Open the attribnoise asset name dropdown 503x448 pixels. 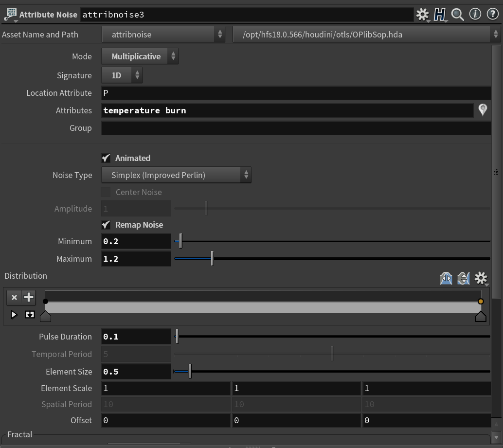[163, 35]
